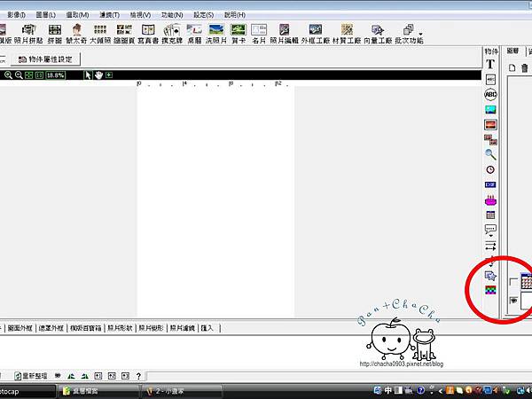Image resolution: width=532 pixels, height=399 pixels.
Task: Add a text object with the T tool
Action: coord(490,64)
